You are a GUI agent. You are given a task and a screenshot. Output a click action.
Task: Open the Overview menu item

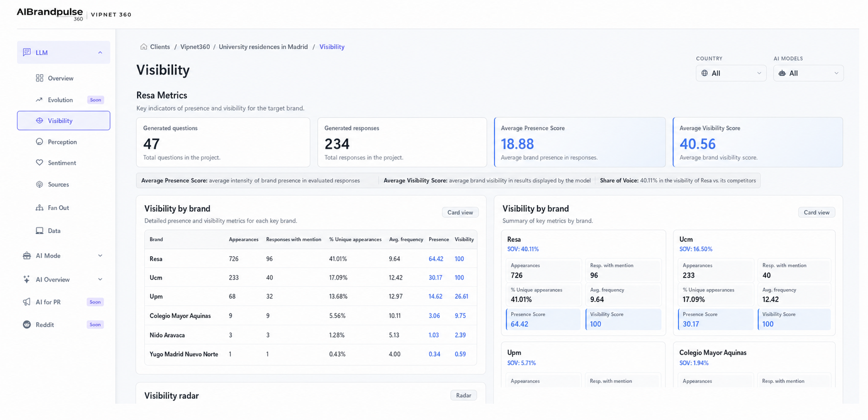pyautogui.click(x=64, y=78)
